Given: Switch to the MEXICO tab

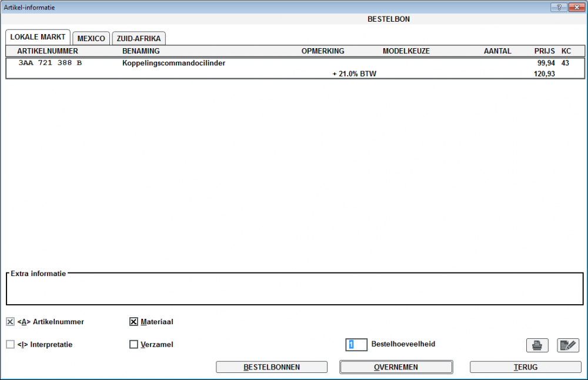Looking at the screenshot, I should [x=91, y=39].
